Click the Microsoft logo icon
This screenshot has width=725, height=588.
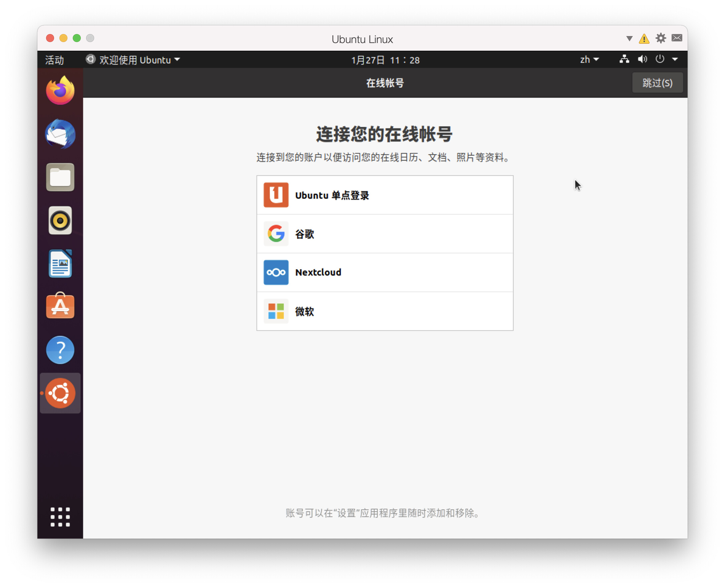276,311
